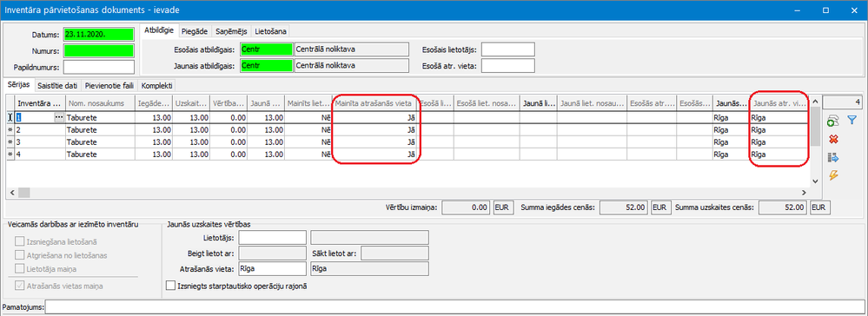This screenshot has width=868, height=316.
Task: Click the Lietotājs code input field
Action: click(272, 237)
